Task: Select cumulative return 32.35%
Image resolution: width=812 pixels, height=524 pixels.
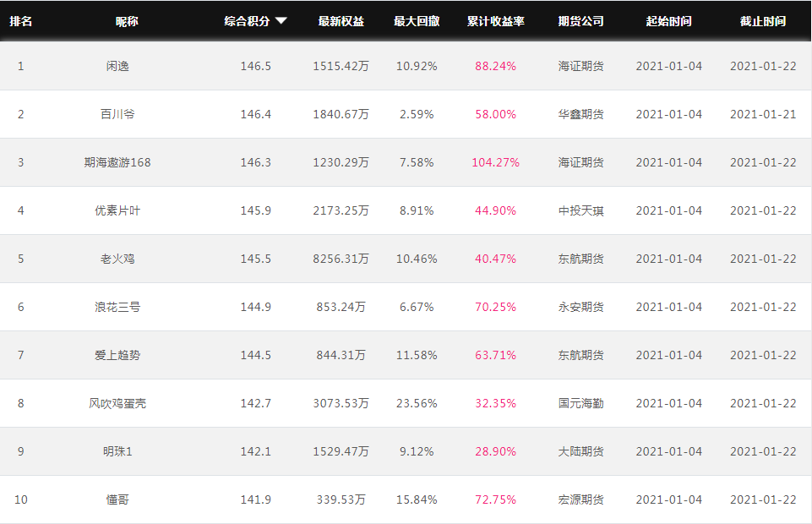Action: [496, 403]
